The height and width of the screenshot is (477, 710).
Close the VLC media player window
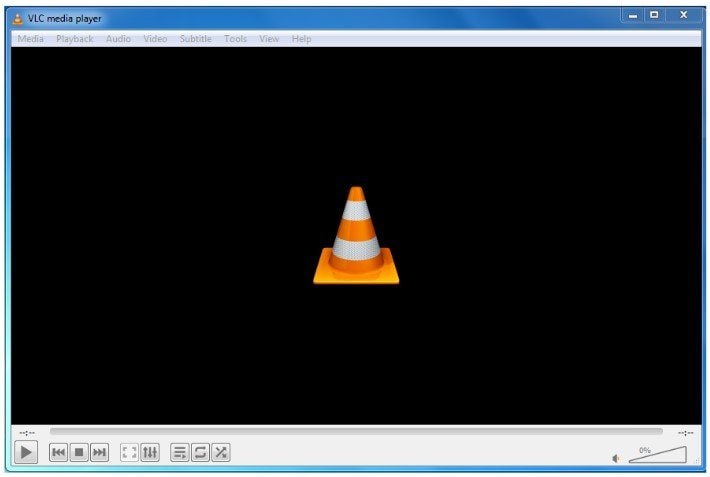[684, 15]
